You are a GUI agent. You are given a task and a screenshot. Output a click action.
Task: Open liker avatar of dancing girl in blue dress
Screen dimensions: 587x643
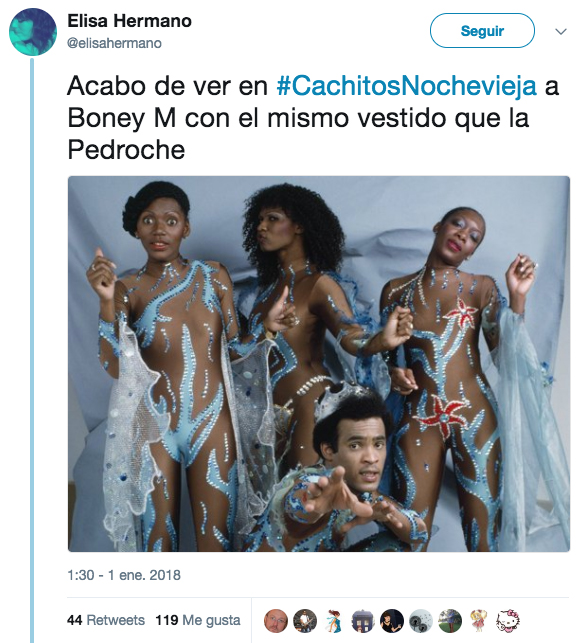[334, 620]
